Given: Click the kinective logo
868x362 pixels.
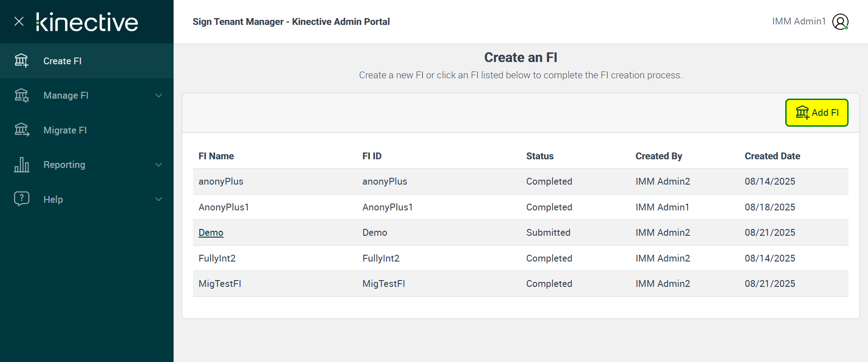Looking at the screenshot, I should [87, 22].
